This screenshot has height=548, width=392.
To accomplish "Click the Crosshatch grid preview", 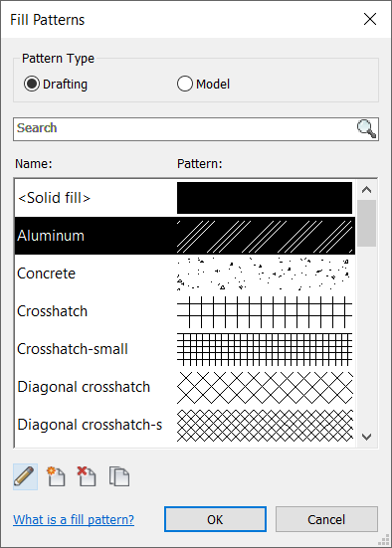I will 265,311.
